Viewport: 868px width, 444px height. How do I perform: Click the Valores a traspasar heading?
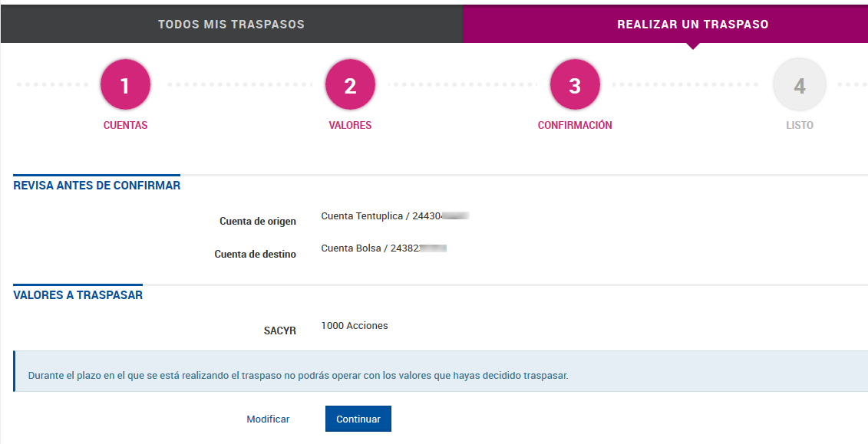(78, 295)
